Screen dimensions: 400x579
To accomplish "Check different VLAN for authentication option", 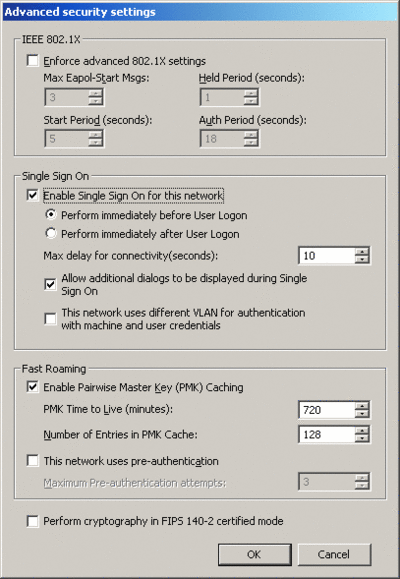I will pyautogui.click(x=50, y=319).
